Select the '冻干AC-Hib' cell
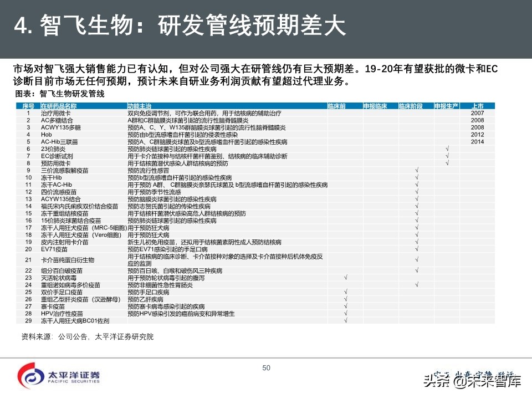 click(x=57, y=185)
